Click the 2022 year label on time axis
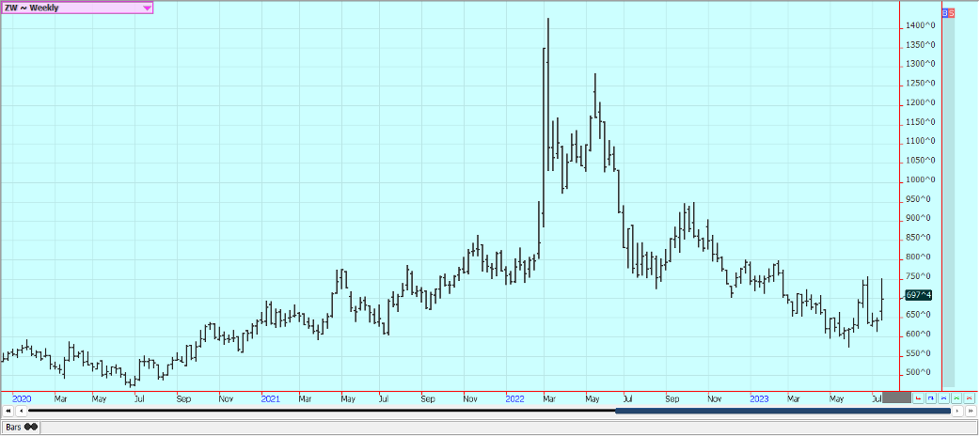The width and height of the screenshot is (980, 436). click(515, 398)
